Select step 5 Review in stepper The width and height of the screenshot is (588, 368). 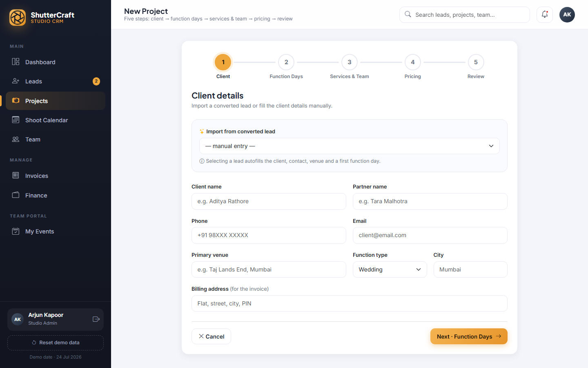(x=476, y=62)
